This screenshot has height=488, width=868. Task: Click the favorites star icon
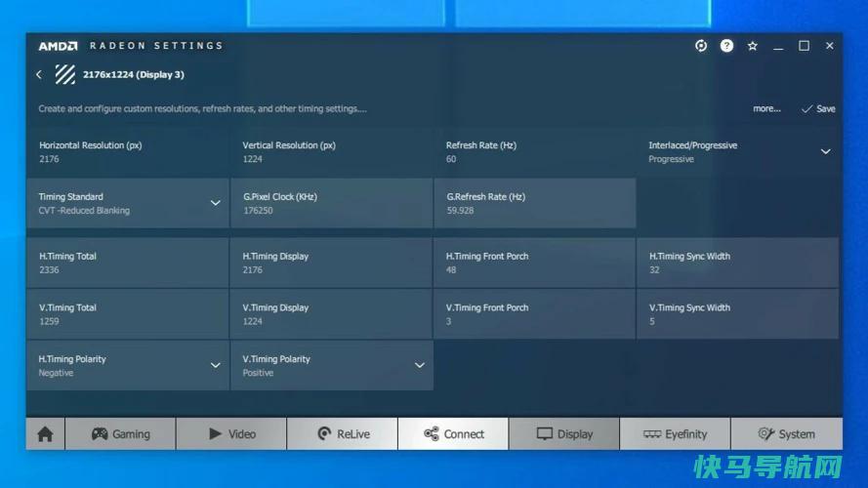click(x=753, y=46)
